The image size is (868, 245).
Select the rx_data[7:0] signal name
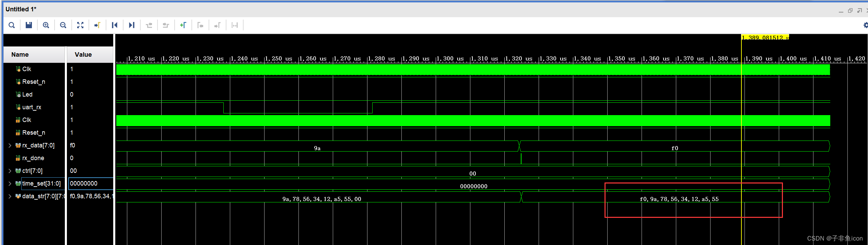[38, 145]
